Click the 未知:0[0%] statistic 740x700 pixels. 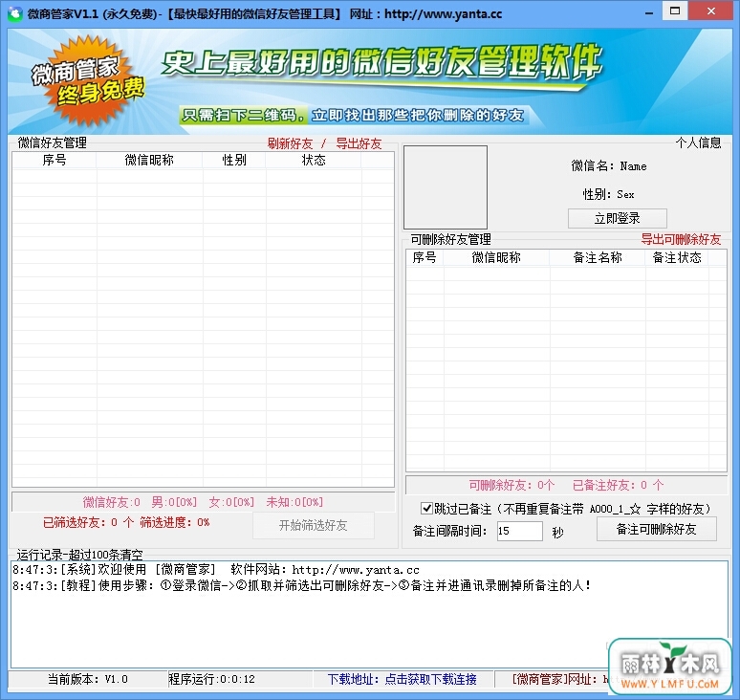[294, 502]
